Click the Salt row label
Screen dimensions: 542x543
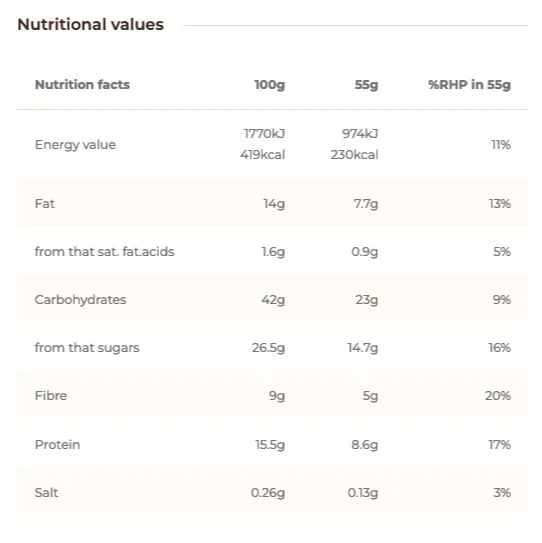point(46,492)
